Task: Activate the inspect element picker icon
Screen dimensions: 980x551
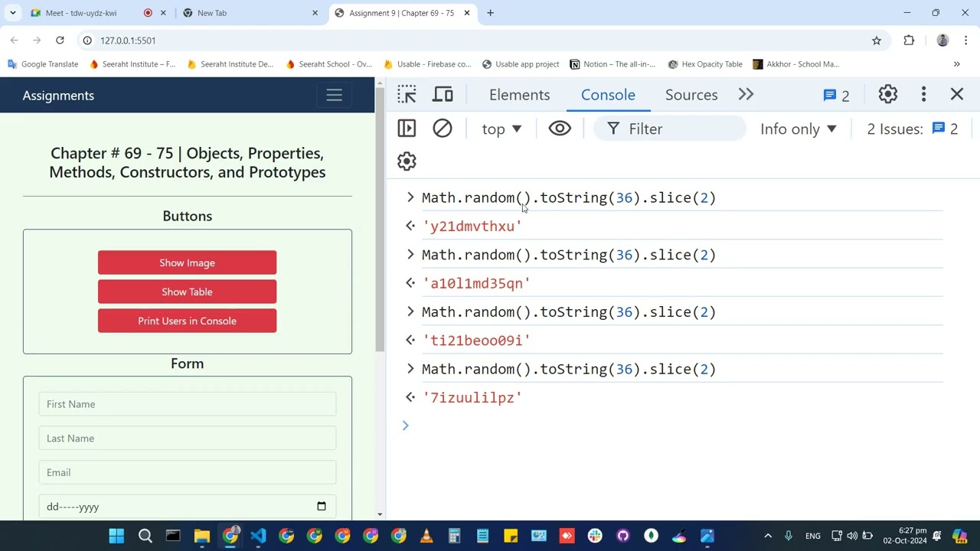Action: tap(407, 95)
